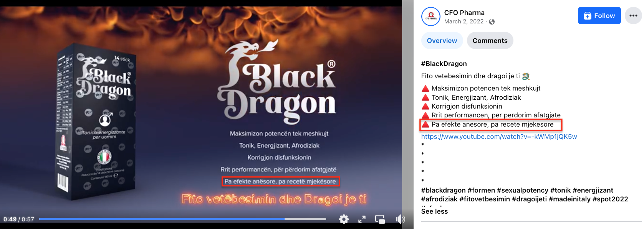This screenshot has width=644, height=229.
Task: Open video settings gear icon
Action: coord(344,219)
